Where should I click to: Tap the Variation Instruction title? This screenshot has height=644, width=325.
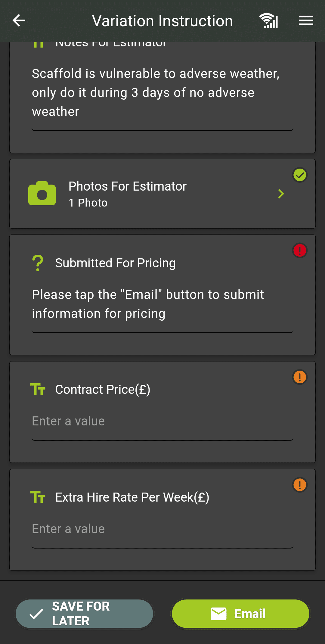coord(162,21)
